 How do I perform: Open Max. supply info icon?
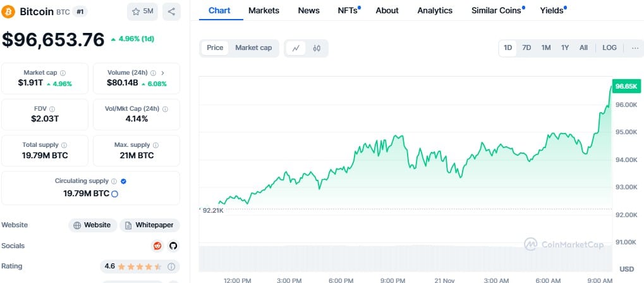point(155,145)
